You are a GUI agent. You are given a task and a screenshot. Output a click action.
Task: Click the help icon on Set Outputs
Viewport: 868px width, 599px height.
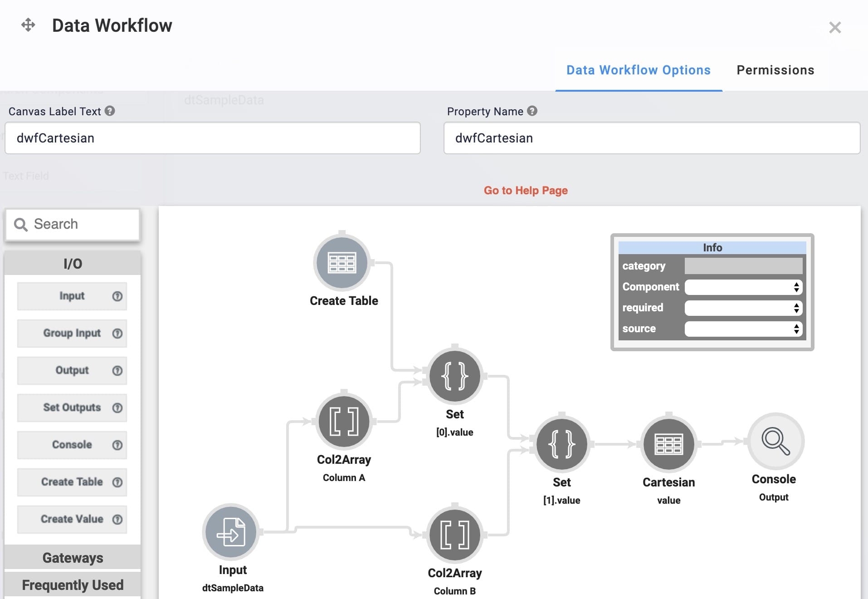117,408
